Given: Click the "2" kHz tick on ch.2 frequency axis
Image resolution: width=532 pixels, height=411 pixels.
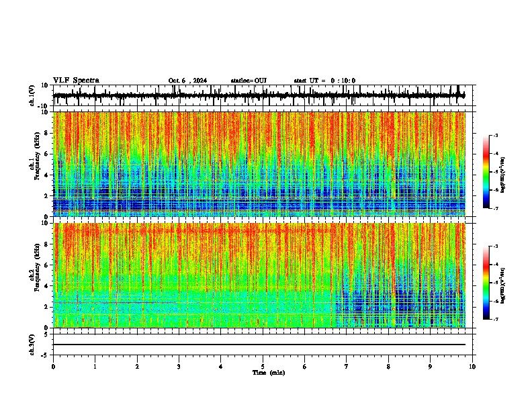Looking at the screenshot, I should (x=46, y=307).
